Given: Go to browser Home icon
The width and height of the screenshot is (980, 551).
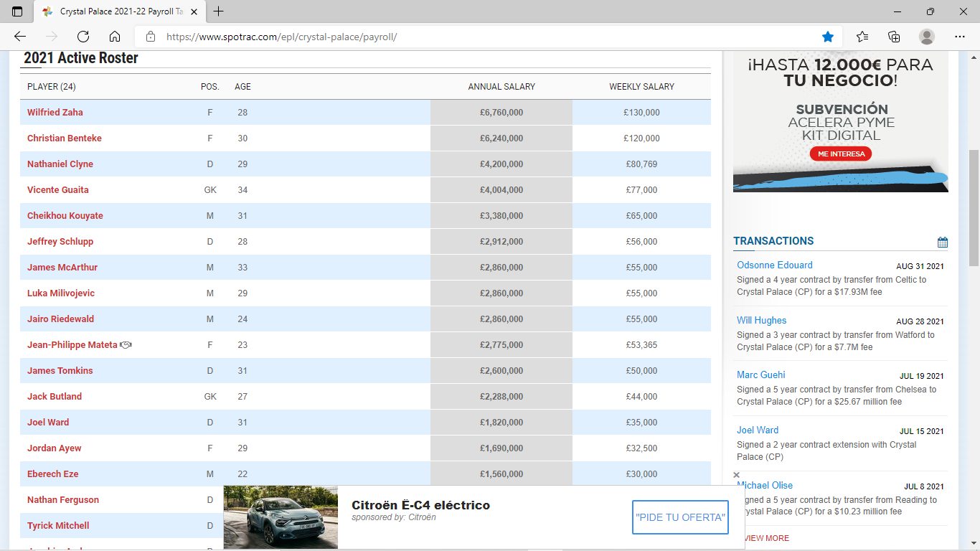Looking at the screenshot, I should point(115,37).
